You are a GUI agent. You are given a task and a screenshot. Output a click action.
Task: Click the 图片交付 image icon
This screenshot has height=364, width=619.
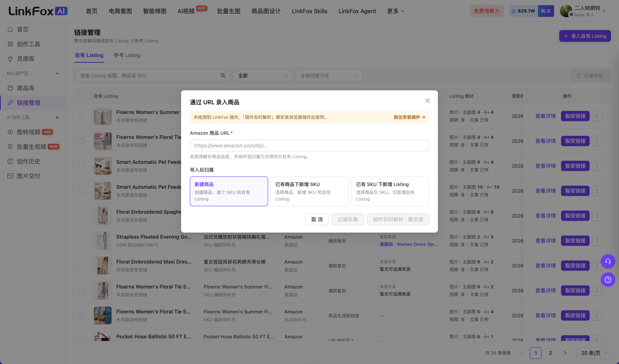pos(10,176)
